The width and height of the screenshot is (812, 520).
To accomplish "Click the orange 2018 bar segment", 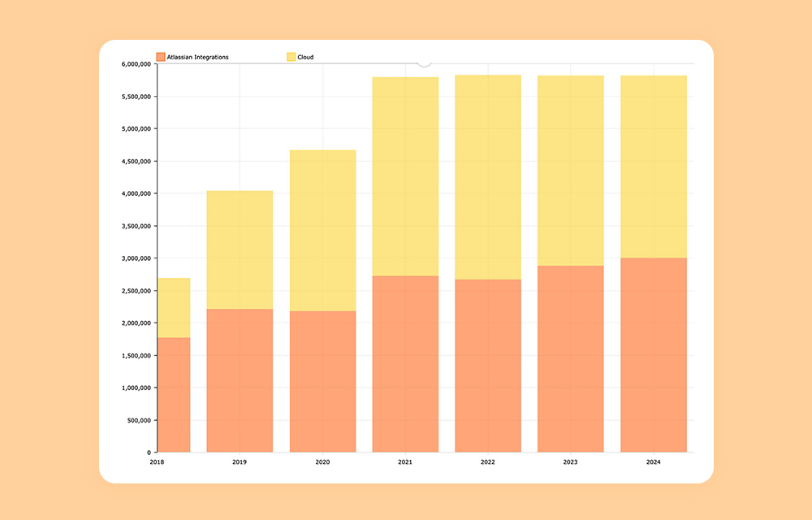I will 174,394.
